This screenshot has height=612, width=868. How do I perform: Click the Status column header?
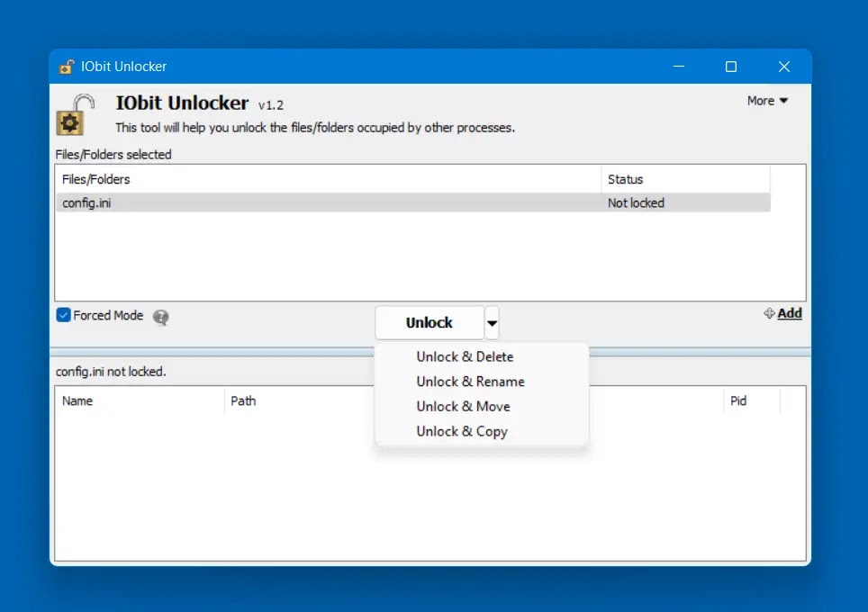[x=685, y=179]
